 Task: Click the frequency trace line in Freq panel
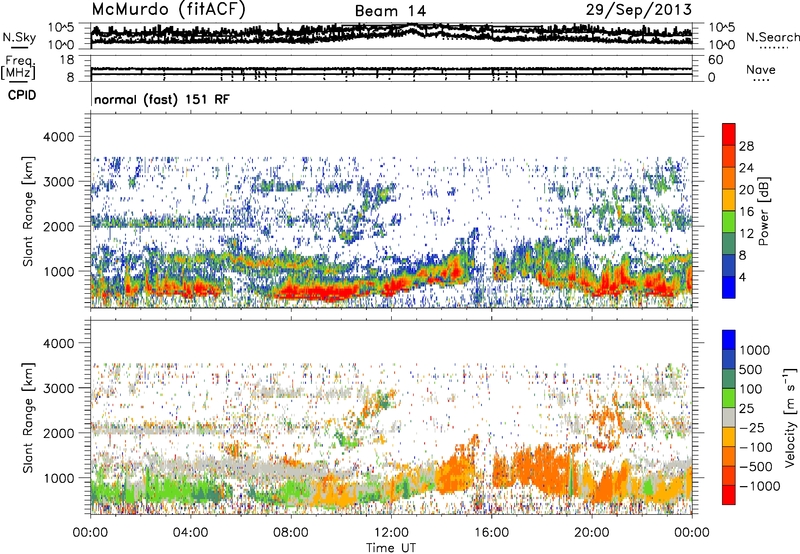pyautogui.click(x=391, y=69)
